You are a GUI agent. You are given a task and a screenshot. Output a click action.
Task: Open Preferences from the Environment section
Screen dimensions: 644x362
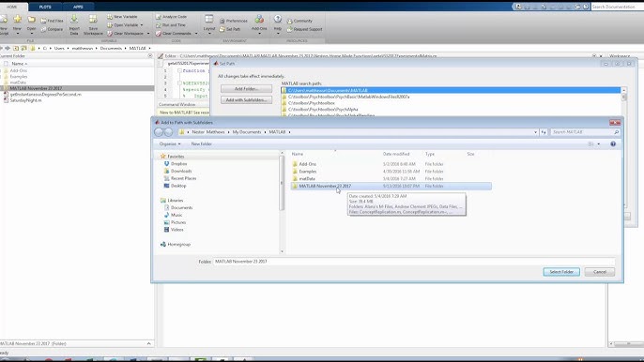[222, 21]
